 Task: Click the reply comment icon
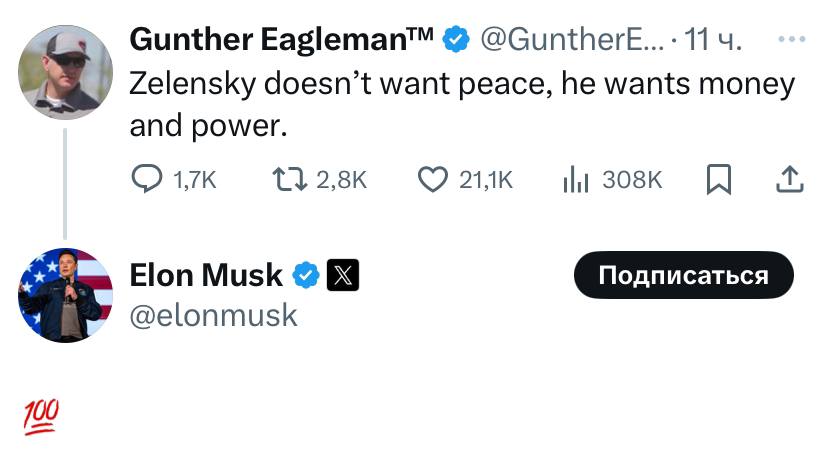(x=147, y=179)
